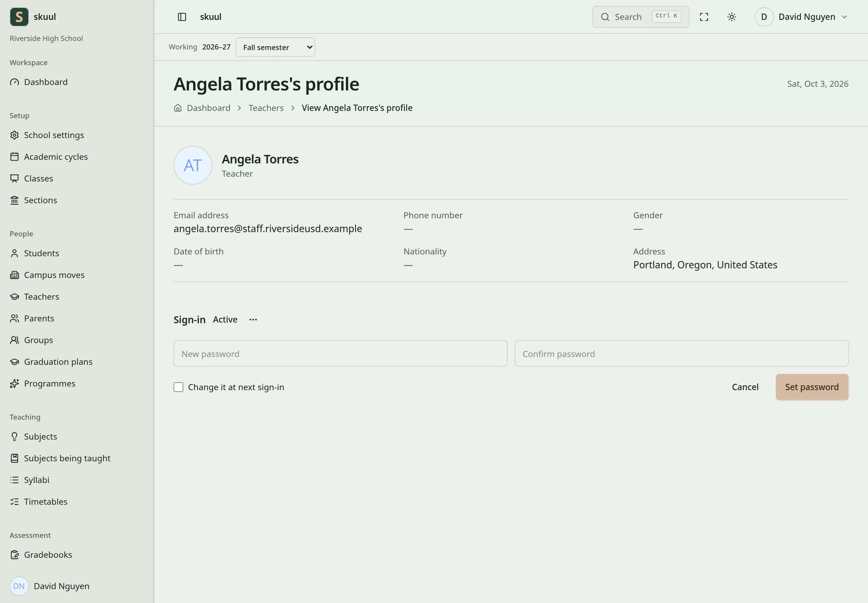Click the Syllabi list icon
Image resolution: width=868 pixels, height=603 pixels.
coord(14,480)
